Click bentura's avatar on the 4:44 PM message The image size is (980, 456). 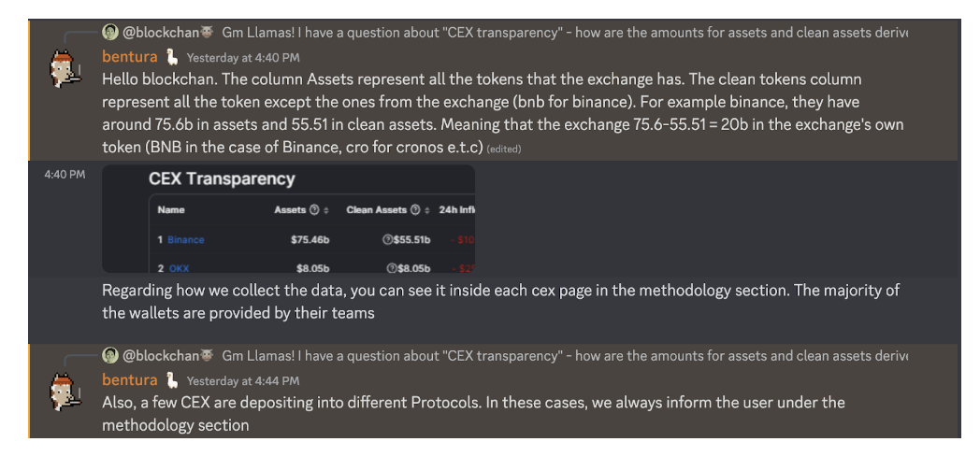tap(65, 391)
